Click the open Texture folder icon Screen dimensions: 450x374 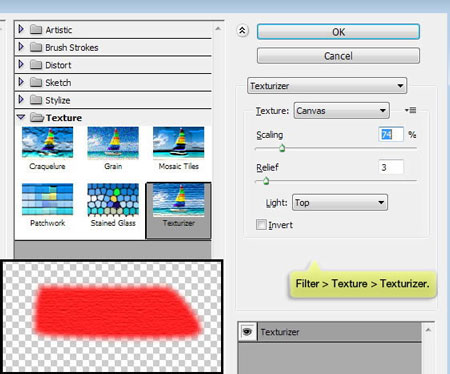(x=37, y=117)
